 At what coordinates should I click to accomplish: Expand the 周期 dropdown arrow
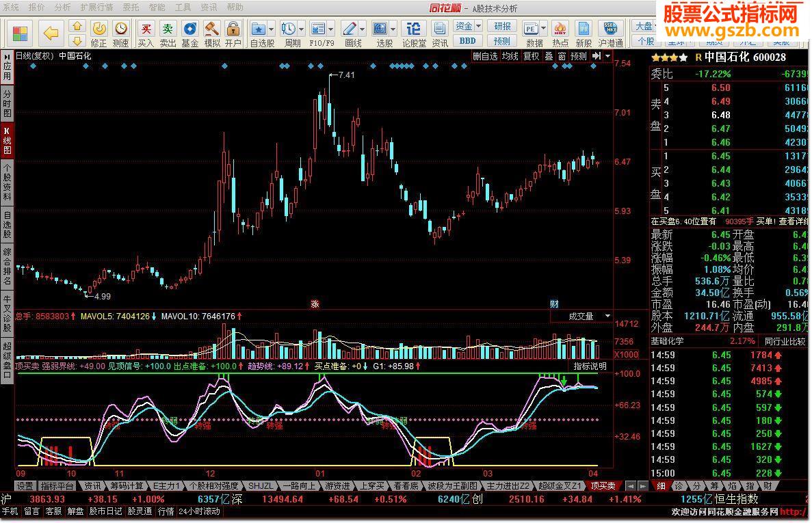click(x=301, y=29)
